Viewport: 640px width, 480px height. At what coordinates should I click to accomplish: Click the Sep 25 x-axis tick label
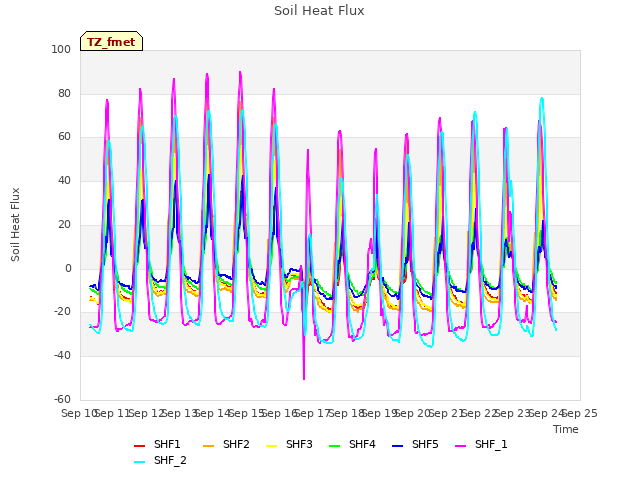[580, 413]
